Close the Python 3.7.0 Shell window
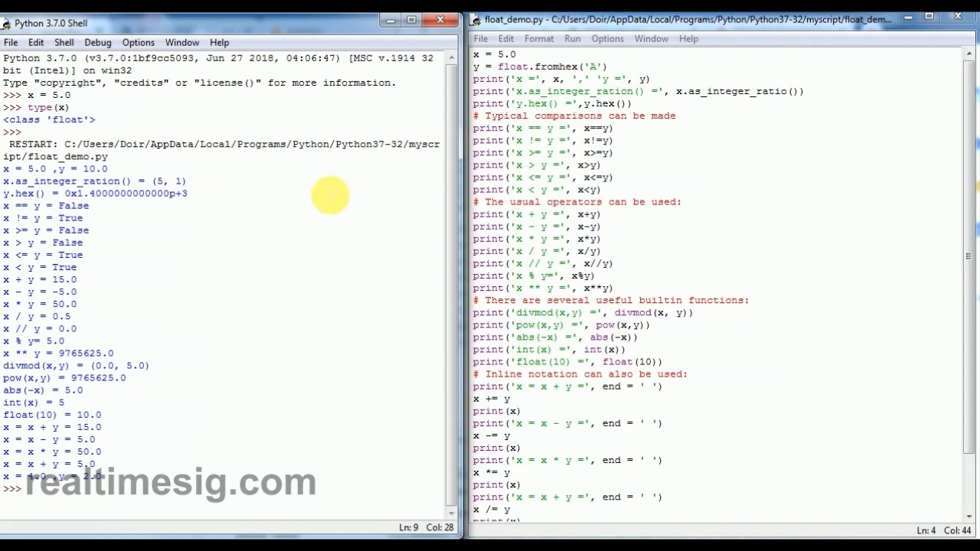The width and height of the screenshot is (980, 551). [x=440, y=20]
